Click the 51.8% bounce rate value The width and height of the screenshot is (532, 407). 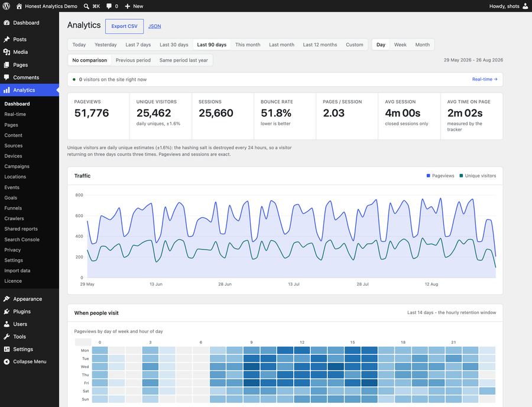click(276, 113)
